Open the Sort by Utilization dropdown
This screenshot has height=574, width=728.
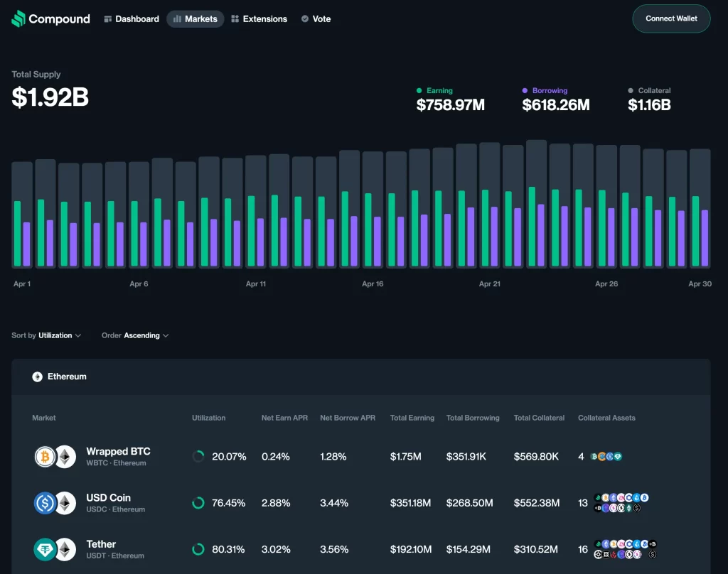[46, 335]
